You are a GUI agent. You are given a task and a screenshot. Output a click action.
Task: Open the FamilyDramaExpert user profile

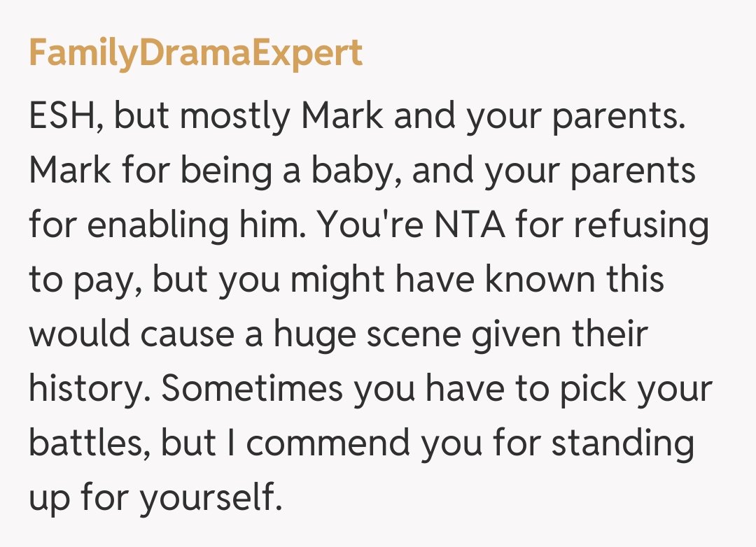pos(195,55)
